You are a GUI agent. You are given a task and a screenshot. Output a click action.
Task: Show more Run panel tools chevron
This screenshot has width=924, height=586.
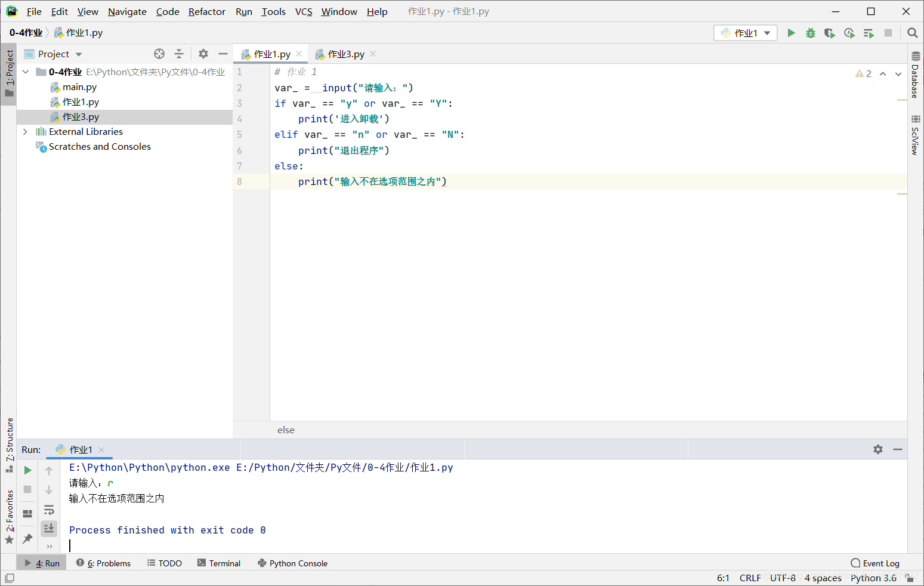tap(49, 546)
